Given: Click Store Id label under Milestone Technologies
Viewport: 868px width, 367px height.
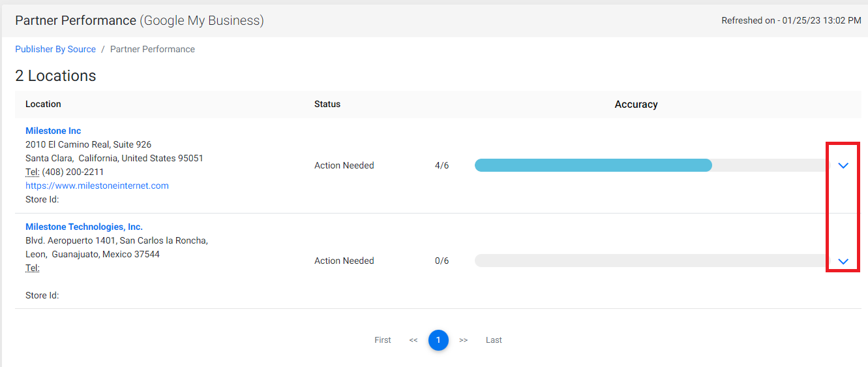Looking at the screenshot, I should [x=42, y=295].
